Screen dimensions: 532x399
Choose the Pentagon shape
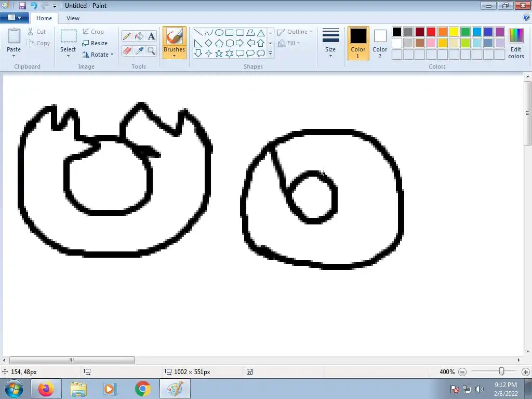click(219, 43)
